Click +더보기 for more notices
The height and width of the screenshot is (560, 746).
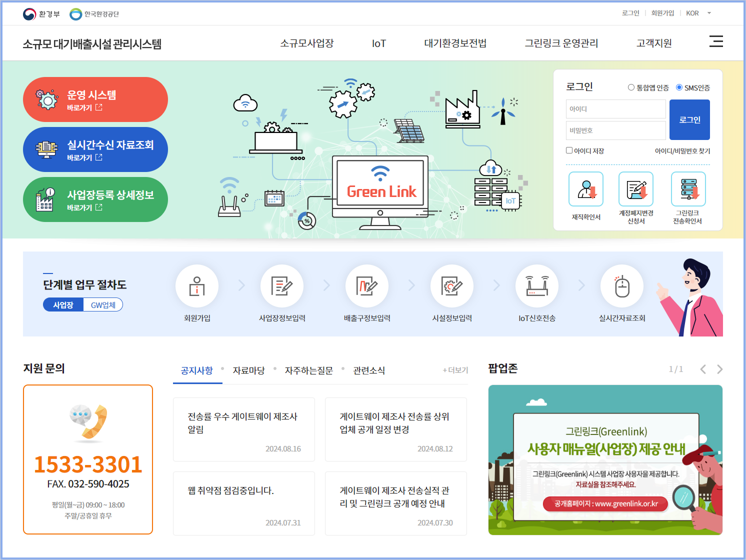click(x=455, y=370)
